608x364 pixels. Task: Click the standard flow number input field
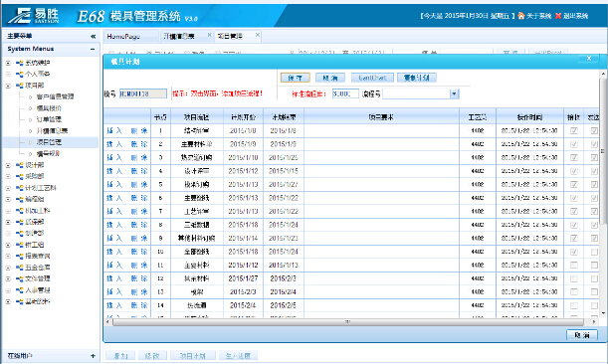(x=345, y=93)
